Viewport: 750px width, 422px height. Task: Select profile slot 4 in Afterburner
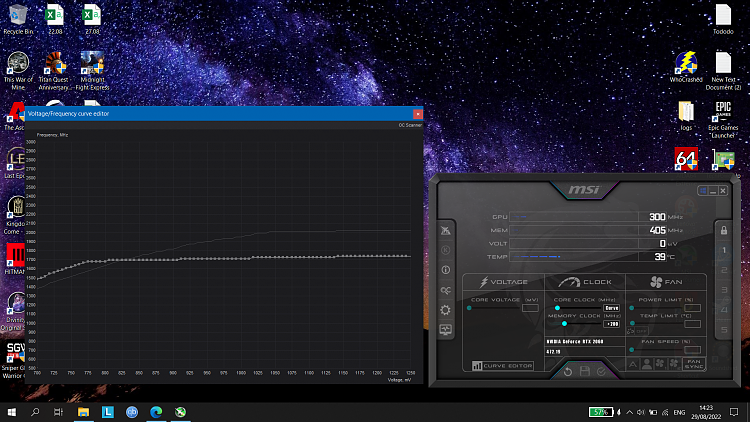click(x=724, y=310)
